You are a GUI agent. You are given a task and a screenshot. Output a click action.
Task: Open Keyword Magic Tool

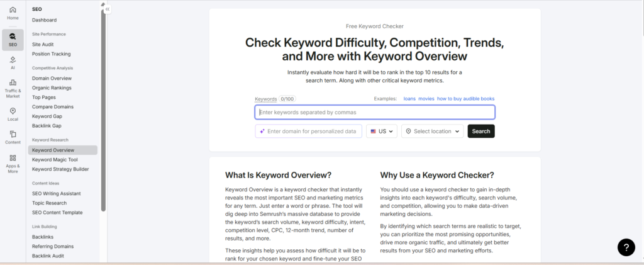[x=55, y=159]
